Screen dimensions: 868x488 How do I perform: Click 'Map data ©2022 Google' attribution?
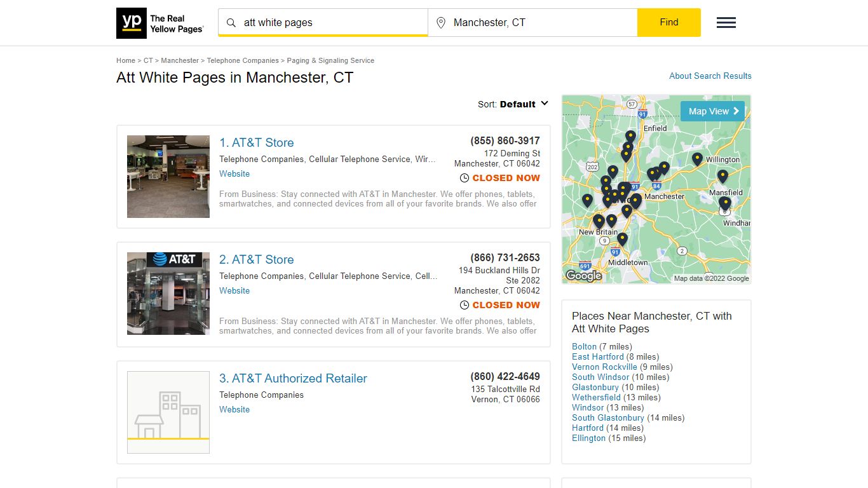[x=711, y=279]
